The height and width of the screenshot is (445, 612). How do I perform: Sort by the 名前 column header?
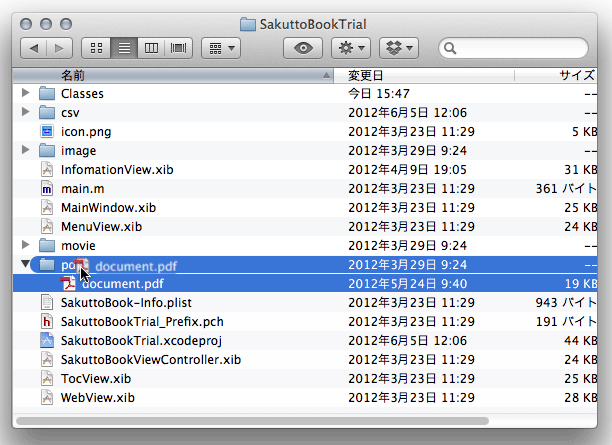173,75
